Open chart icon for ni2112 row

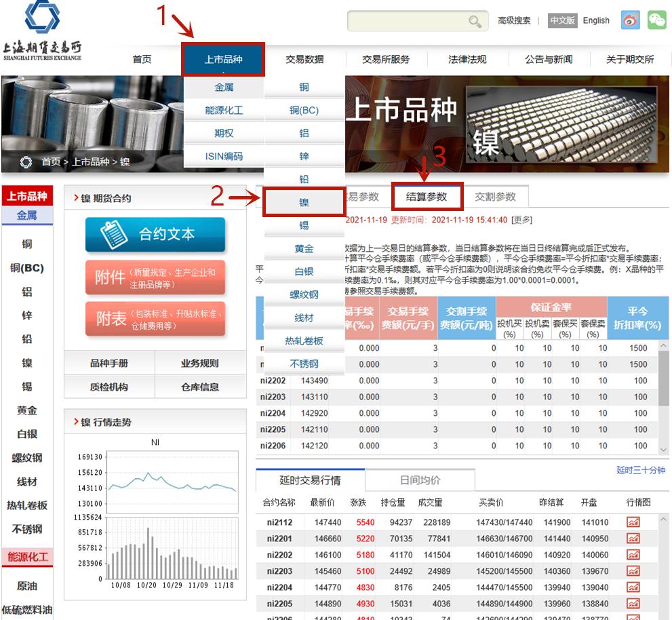click(x=633, y=522)
